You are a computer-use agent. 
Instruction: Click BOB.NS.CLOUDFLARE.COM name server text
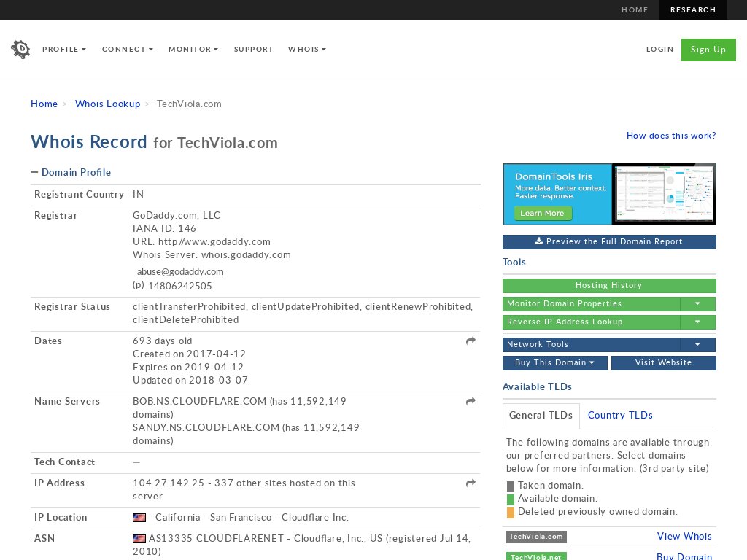pos(200,402)
